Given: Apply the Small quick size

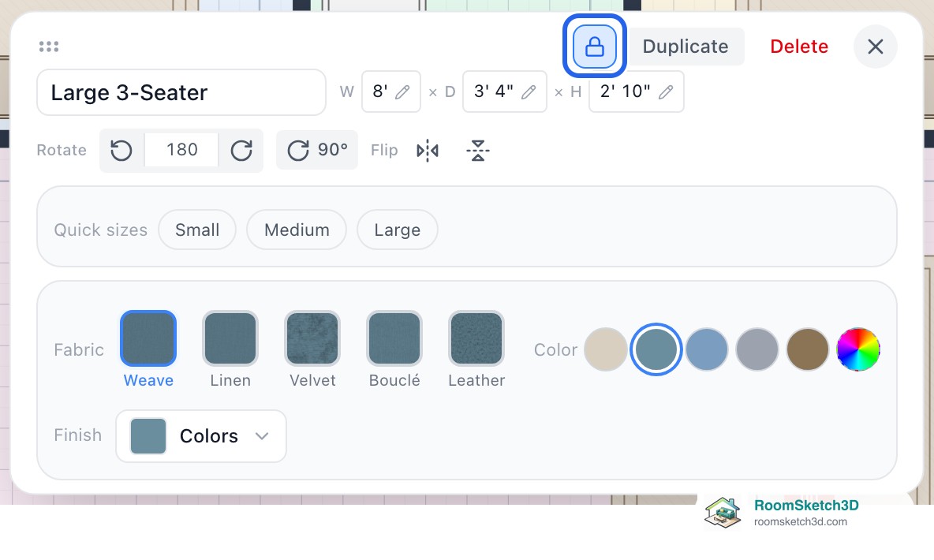Looking at the screenshot, I should [x=197, y=230].
